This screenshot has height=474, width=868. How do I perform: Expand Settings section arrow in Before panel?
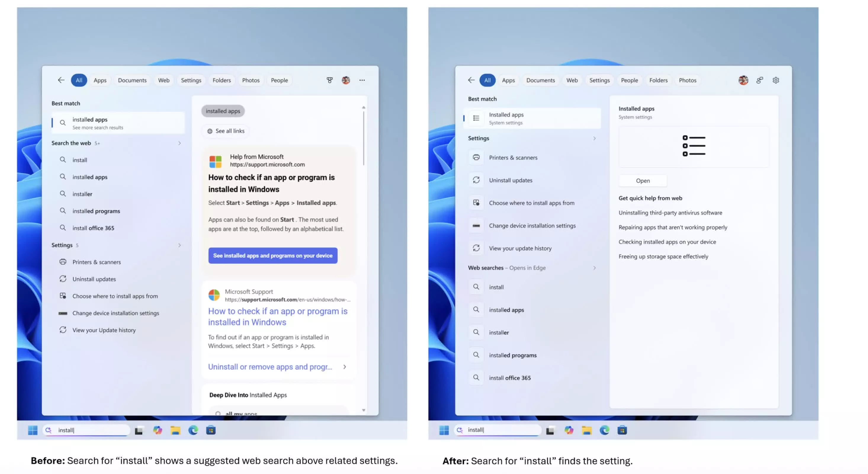pyautogui.click(x=179, y=245)
